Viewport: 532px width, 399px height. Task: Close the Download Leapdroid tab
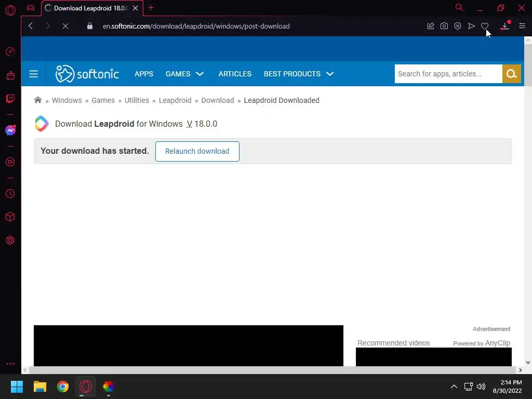[136, 8]
